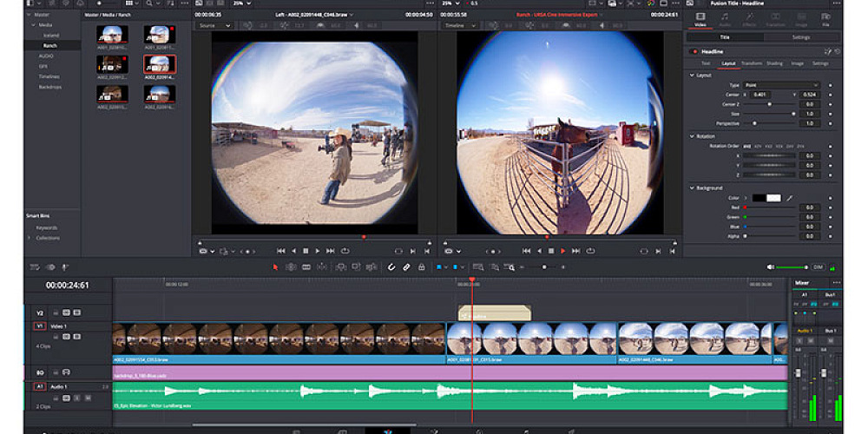Toggle Position Lock padlock
Viewport: 868px width, 434px height.
point(421,266)
